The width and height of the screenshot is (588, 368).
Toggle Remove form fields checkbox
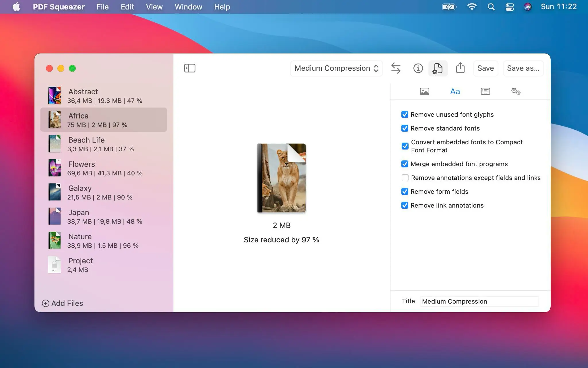click(405, 192)
